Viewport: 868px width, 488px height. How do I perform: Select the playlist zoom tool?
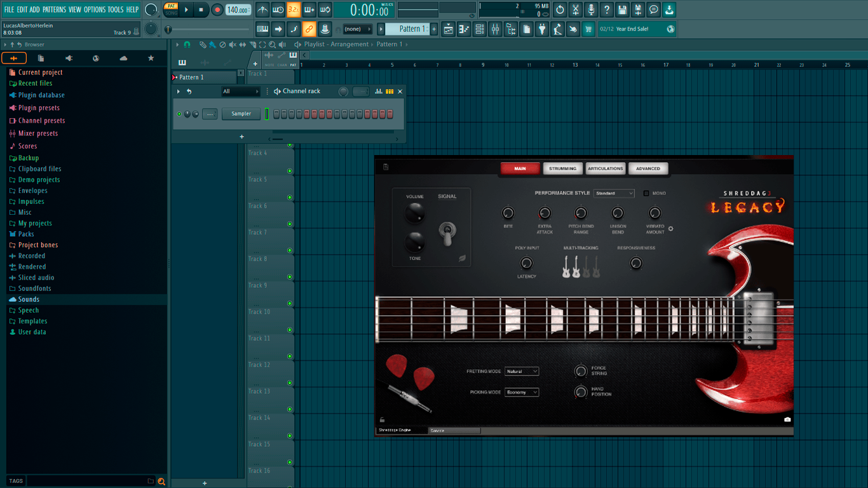[272, 44]
